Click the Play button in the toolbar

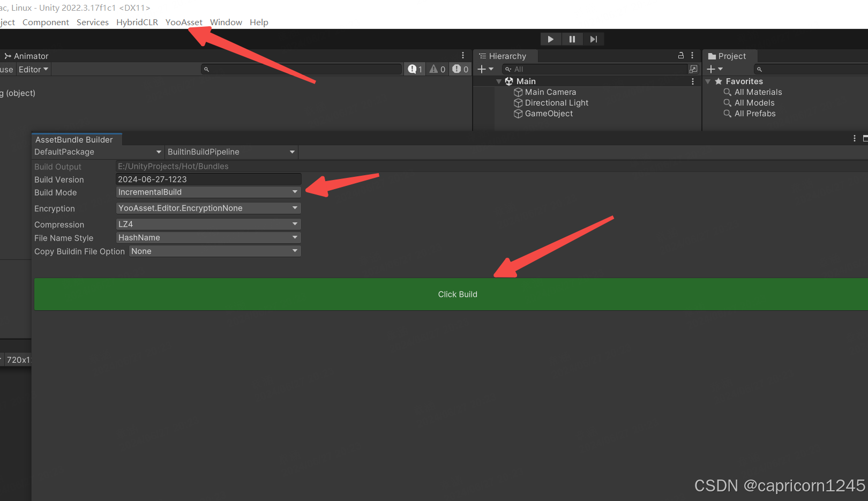tap(551, 39)
